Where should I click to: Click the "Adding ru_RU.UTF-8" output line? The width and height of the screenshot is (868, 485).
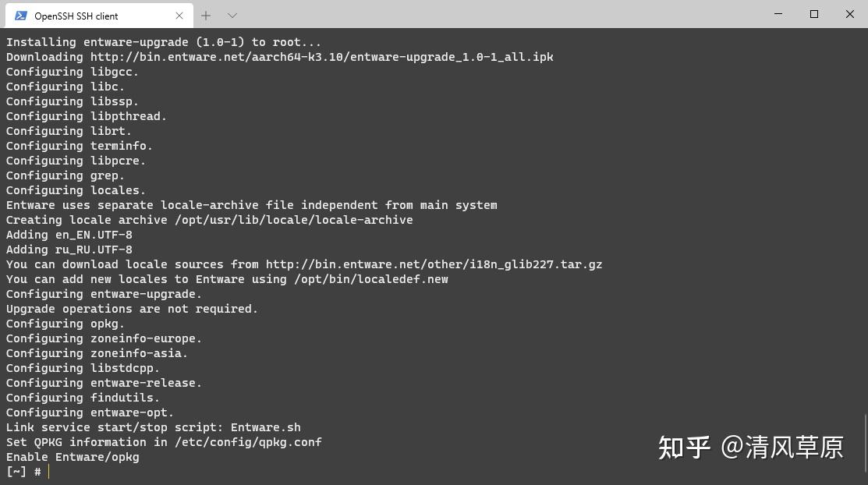point(69,250)
